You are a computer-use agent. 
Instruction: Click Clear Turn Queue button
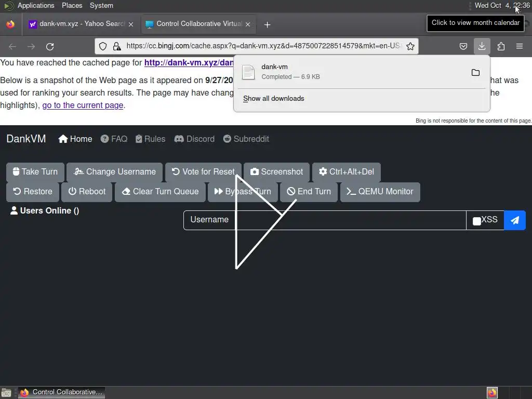point(160,192)
